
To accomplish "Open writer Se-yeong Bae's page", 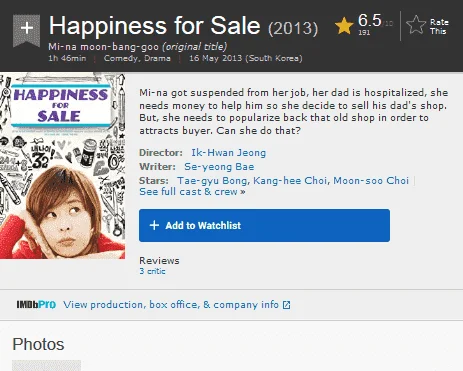I will pyautogui.click(x=219, y=166).
